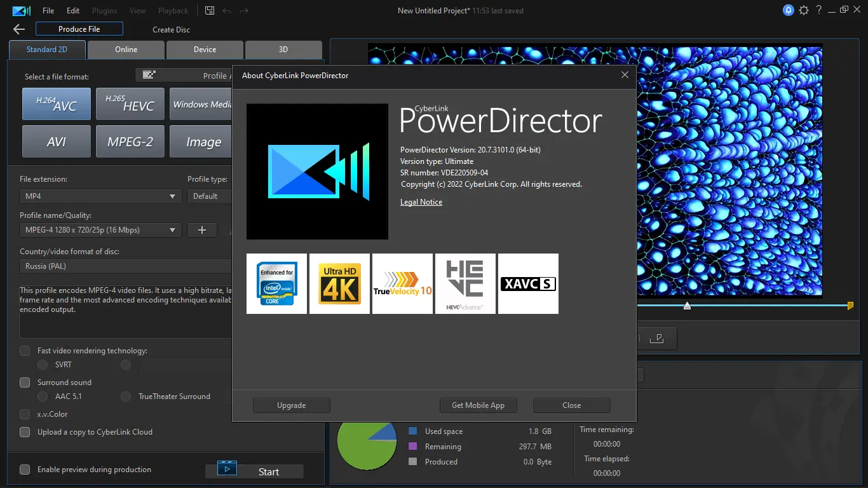Enable Fast video rendering technology checkbox
Screen dimensions: 868x488
coord(25,351)
